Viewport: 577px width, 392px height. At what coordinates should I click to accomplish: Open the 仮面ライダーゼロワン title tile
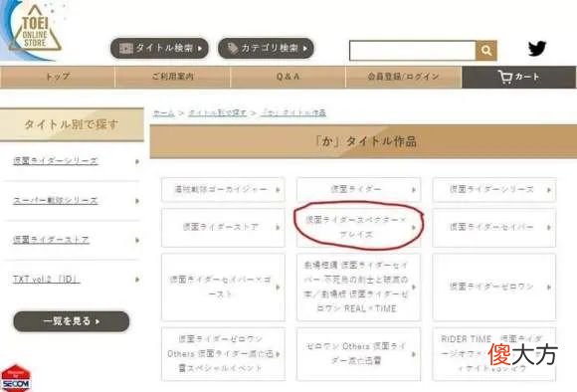coord(494,288)
